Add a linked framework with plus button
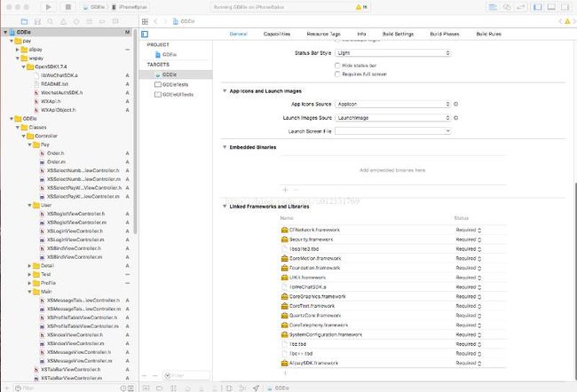The image size is (577, 392). tap(285, 372)
